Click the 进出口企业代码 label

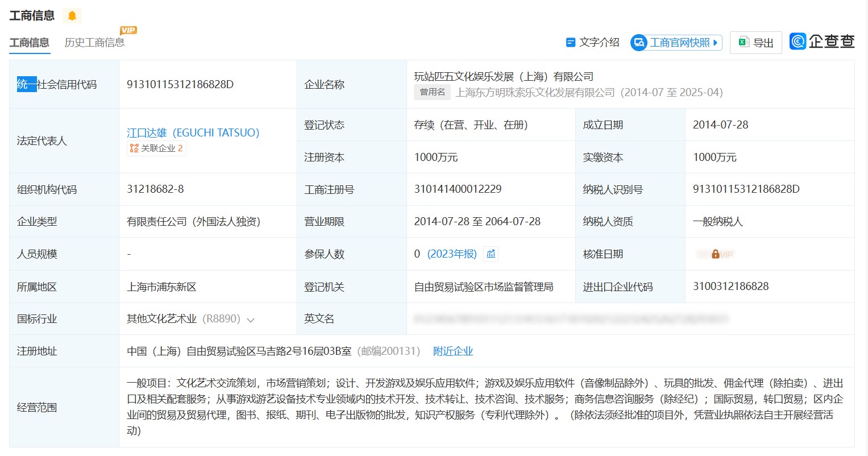(x=618, y=287)
